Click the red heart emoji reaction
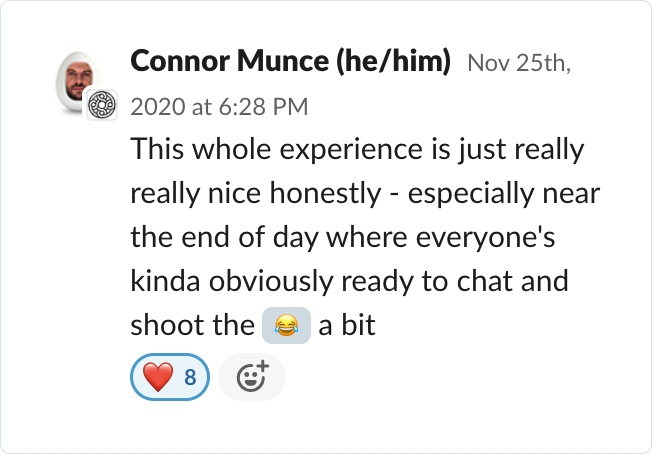This screenshot has width=652, height=454. click(x=158, y=377)
